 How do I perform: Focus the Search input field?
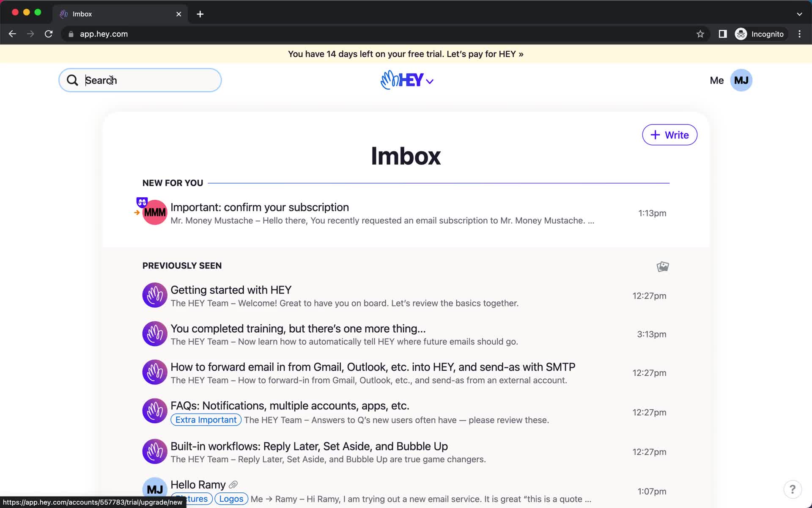(x=140, y=80)
